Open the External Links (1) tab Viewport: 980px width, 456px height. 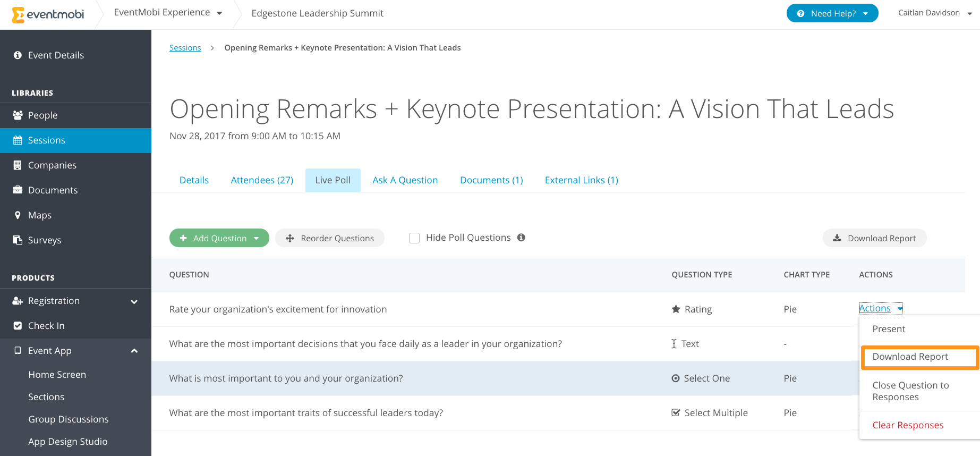582,180
